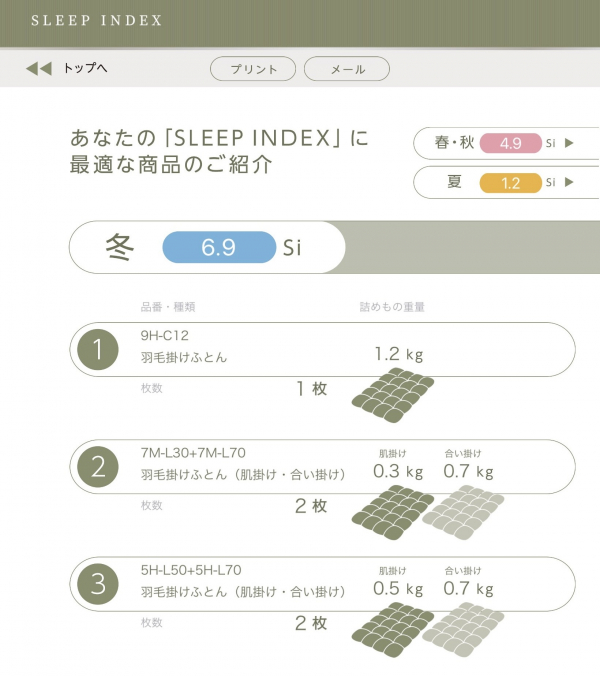Click the double left arrow back icon

(38, 69)
